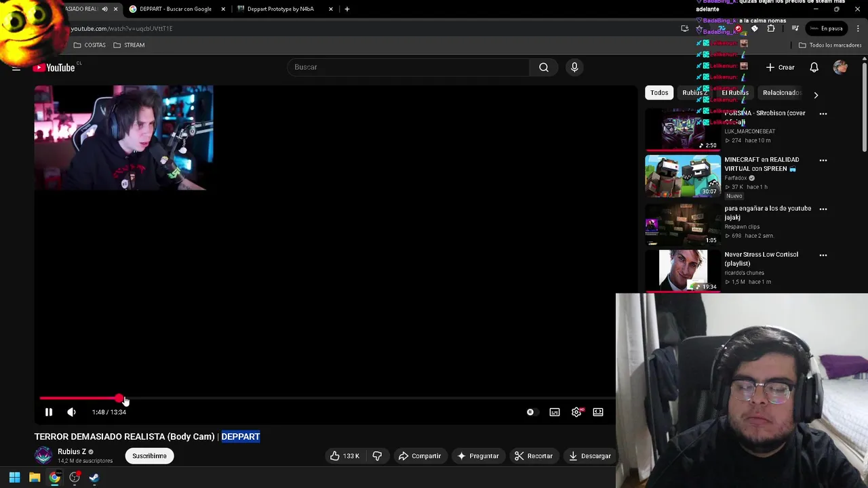
Task: Open a new browser tab
Action: (x=347, y=9)
